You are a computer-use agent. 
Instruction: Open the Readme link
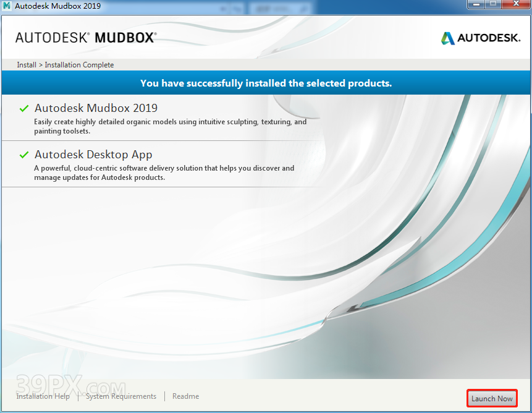(185, 396)
